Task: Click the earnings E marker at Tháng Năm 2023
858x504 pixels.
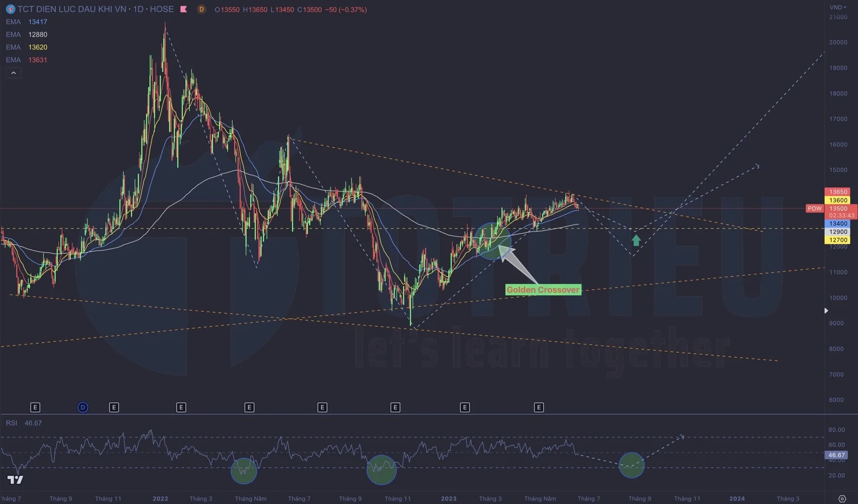Action: (x=539, y=407)
